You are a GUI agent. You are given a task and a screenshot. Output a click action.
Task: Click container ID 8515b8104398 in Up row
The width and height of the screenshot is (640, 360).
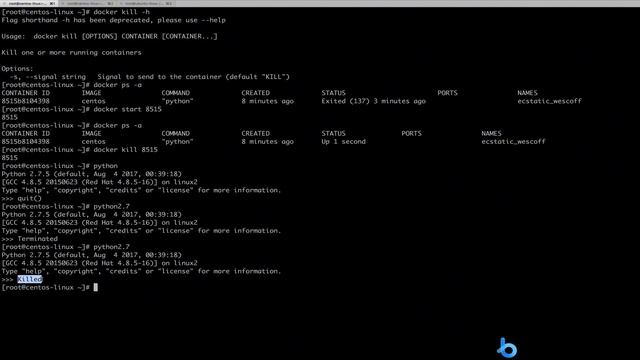tap(25, 142)
